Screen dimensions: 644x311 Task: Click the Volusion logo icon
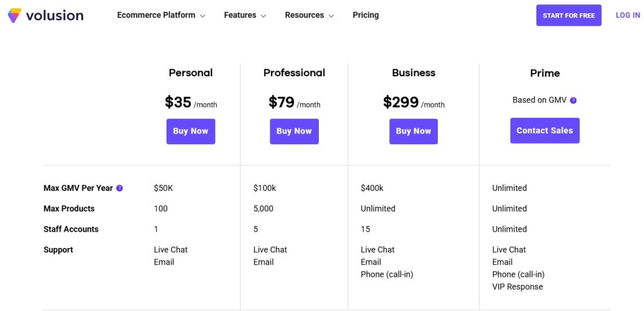click(14, 16)
